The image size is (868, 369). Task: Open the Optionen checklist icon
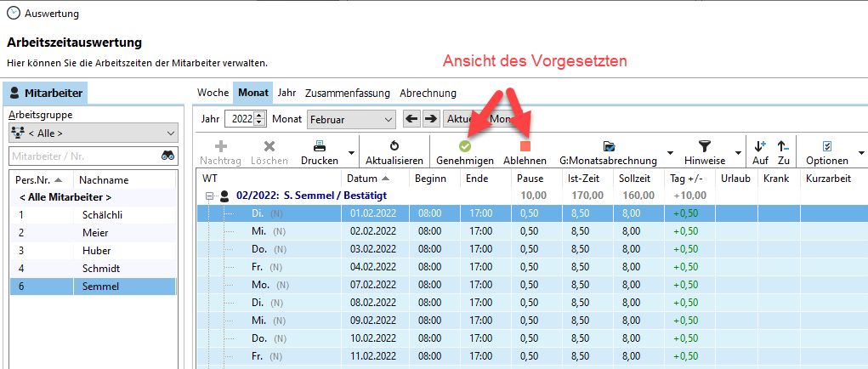826,146
